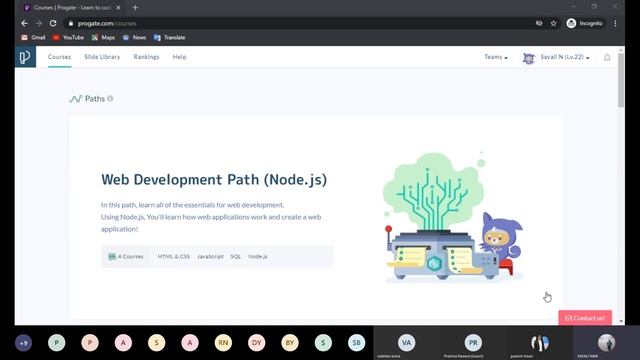Select the SB participant avatar
Screen dimensions: 640x360
click(356, 343)
